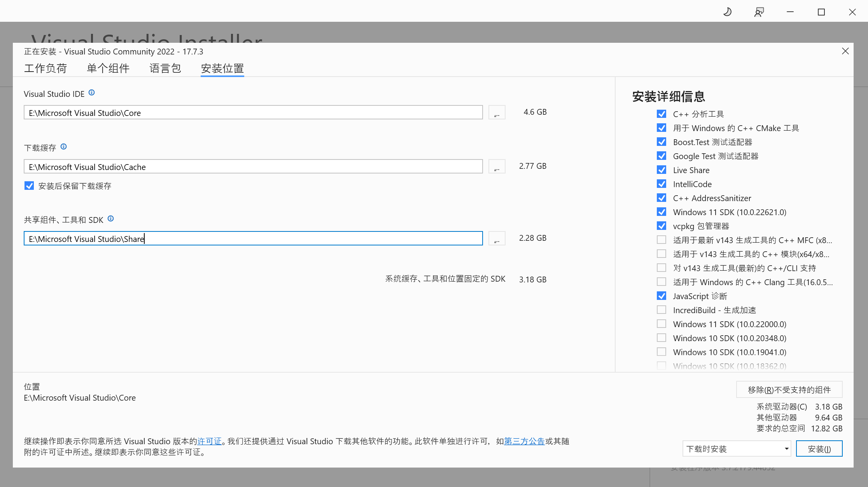Viewport: 868px width, 487px height.
Task: Open the 语言包 tab
Action: (x=165, y=68)
